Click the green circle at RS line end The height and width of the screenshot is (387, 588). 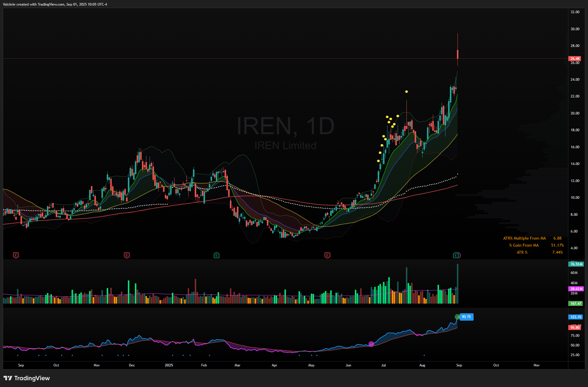457,317
